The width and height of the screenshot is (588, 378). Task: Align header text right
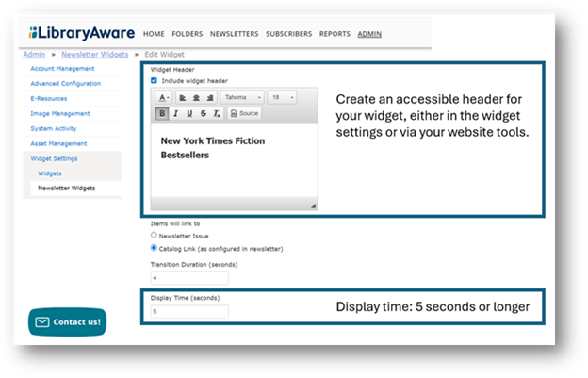pyautogui.click(x=209, y=98)
